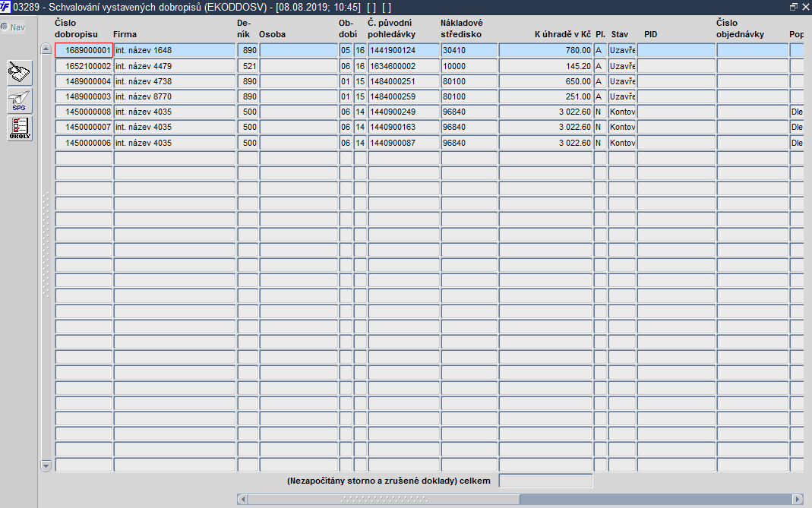Click the K úhradě v Kč column header

[x=562, y=34]
